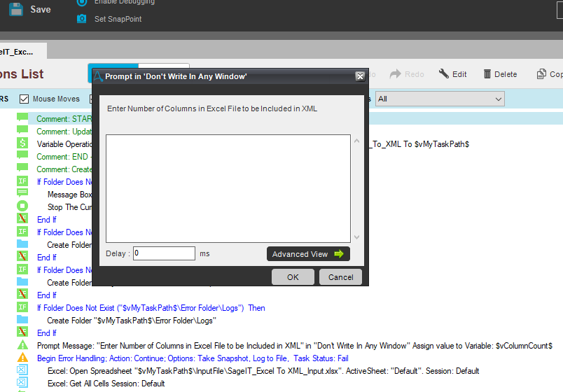Image resolution: width=563 pixels, height=392 pixels.
Task: Click the text area scrollbar down arrow
Action: pyautogui.click(x=356, y=237)
